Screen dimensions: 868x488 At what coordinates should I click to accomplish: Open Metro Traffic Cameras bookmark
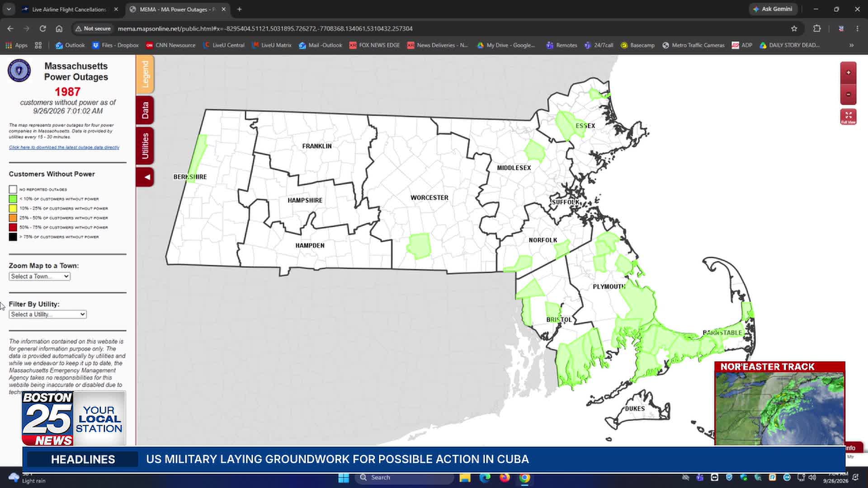(x=693, y=45)
